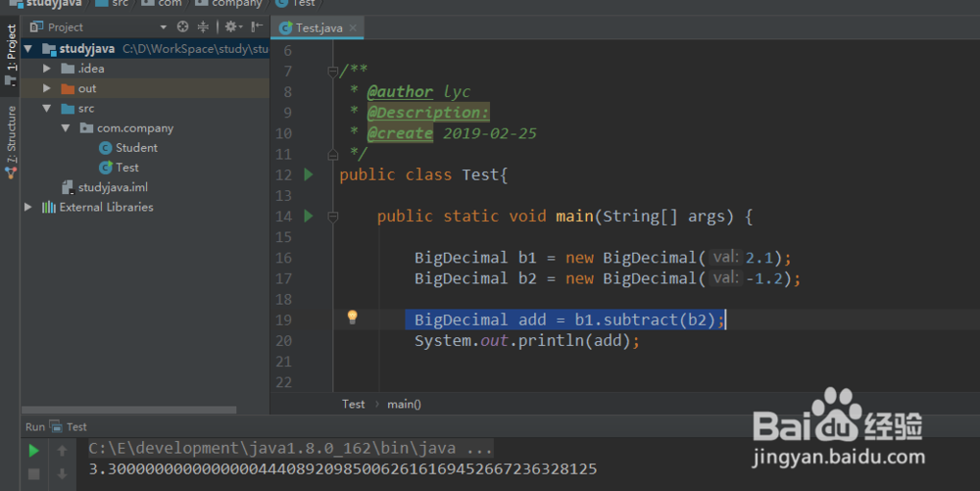Collapse the com.company package arrow
The height and width of the screenshot is (491, 980).
(x=66, y=128)
